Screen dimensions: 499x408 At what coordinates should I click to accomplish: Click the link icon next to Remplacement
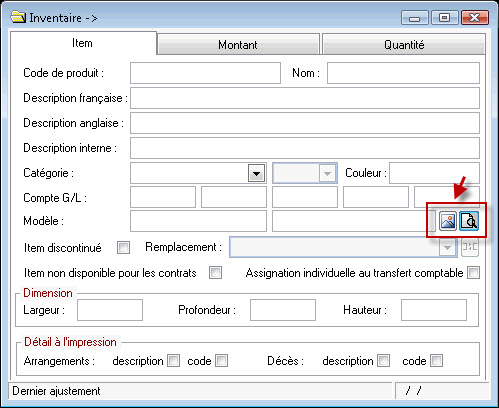(x=470, y=247)
